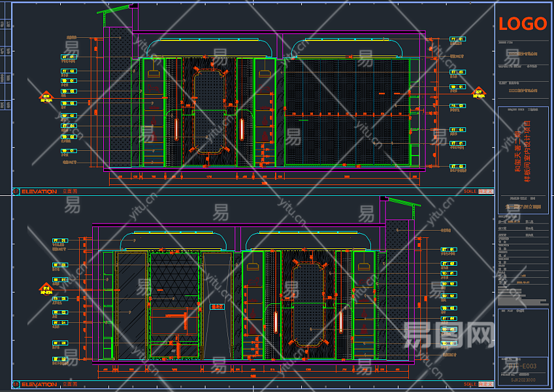Click the PT 01 material tag right of upper elevation
554x392 pixels.
tap(457, 39)
